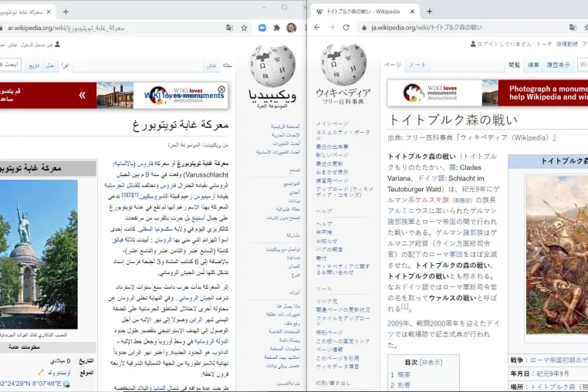Open the 寄付 donate link
The image size is (588, 392).
click(321, 258)
